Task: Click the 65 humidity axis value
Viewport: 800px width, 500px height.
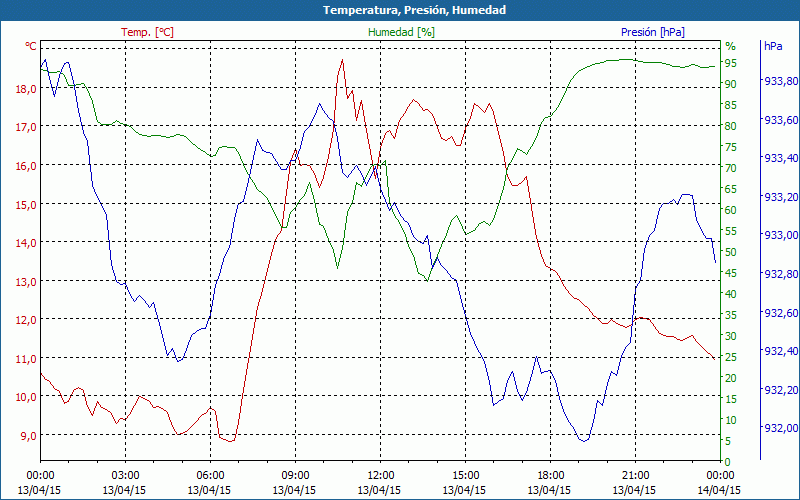Action: coord(731,189)
